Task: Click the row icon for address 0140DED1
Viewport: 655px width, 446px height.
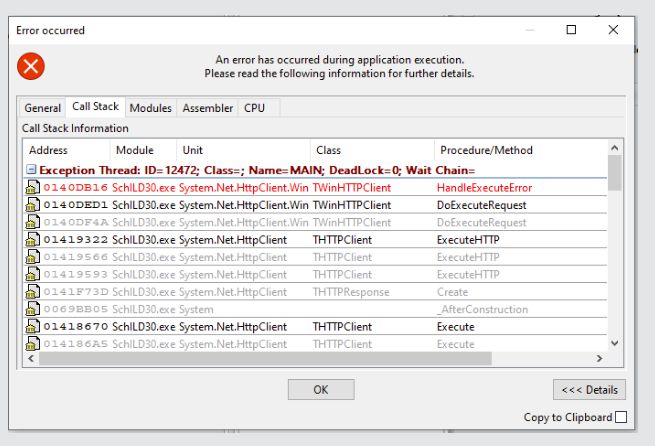Action: click(33, 205)
